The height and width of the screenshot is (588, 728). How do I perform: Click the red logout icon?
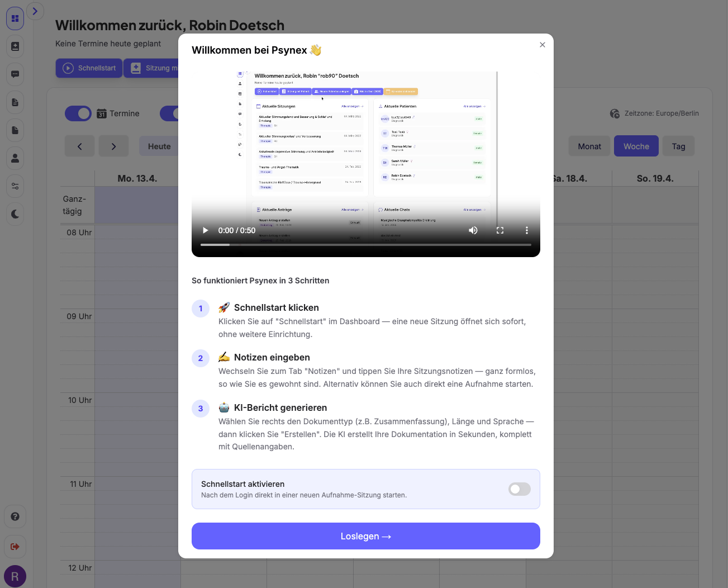(15, 546)
